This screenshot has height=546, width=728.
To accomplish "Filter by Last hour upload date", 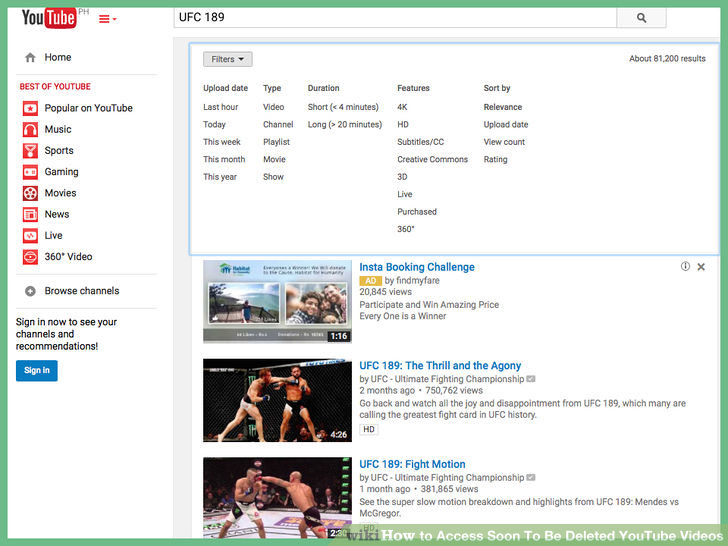I will pyautogui.click(x=221, y=107).
